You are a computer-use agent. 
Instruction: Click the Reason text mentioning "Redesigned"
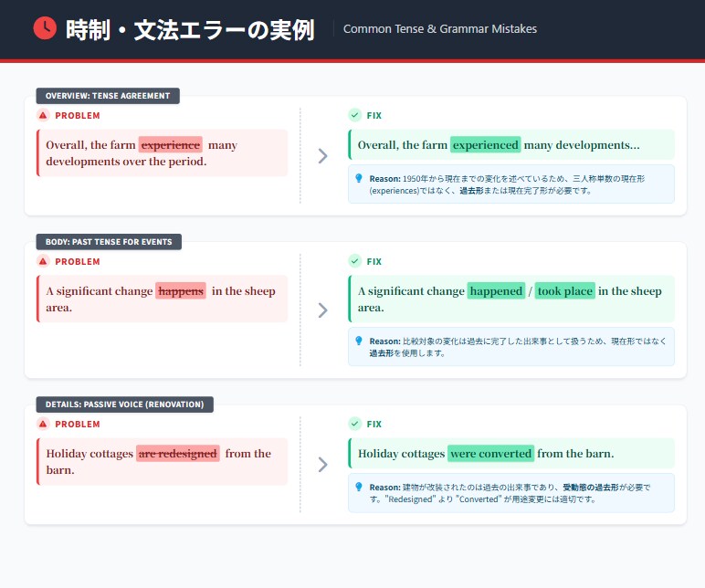click(x=510, y=493)
